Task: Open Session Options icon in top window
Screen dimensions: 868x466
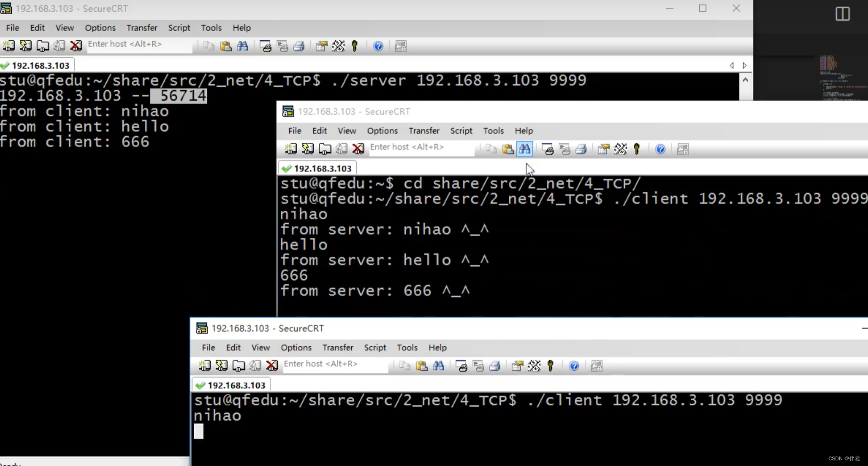Action: [322, 46]
